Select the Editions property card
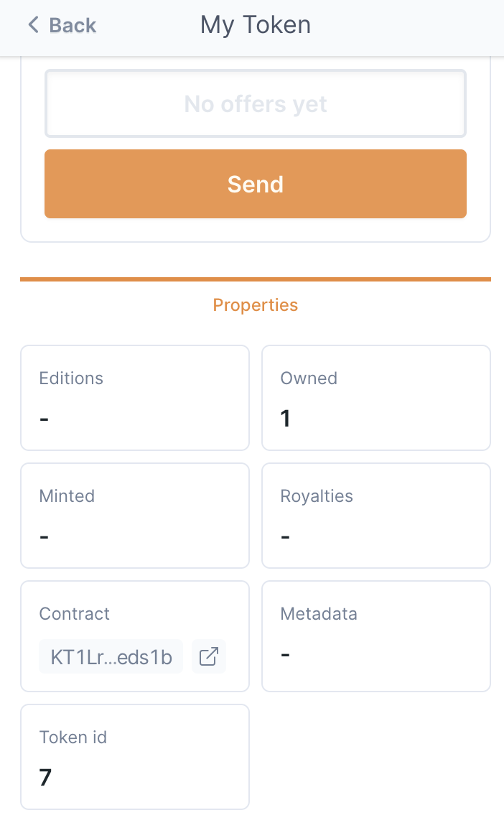The width and height of the screenshot is (504, 833). tap(135, 398)
